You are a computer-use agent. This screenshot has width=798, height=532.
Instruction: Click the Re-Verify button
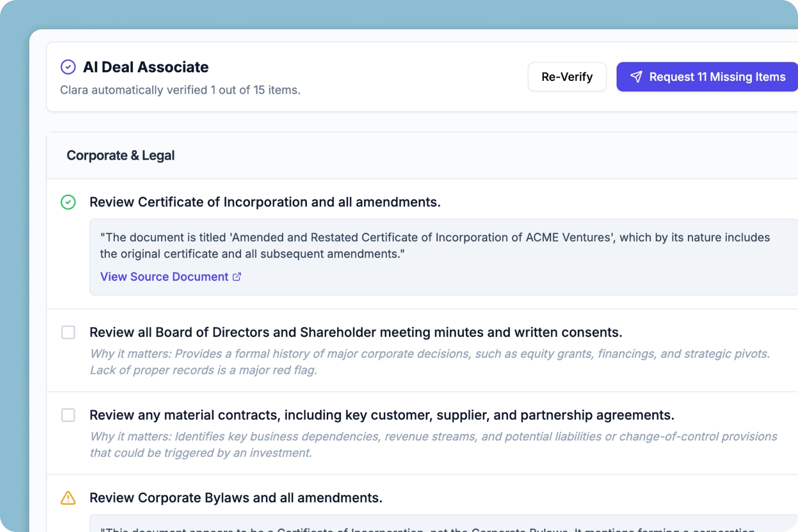click(x=567, y=77)
